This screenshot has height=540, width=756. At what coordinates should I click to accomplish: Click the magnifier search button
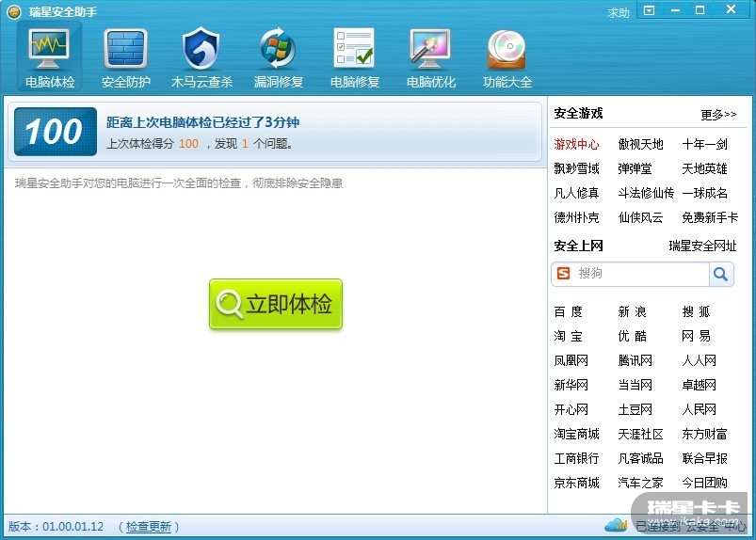721,274
